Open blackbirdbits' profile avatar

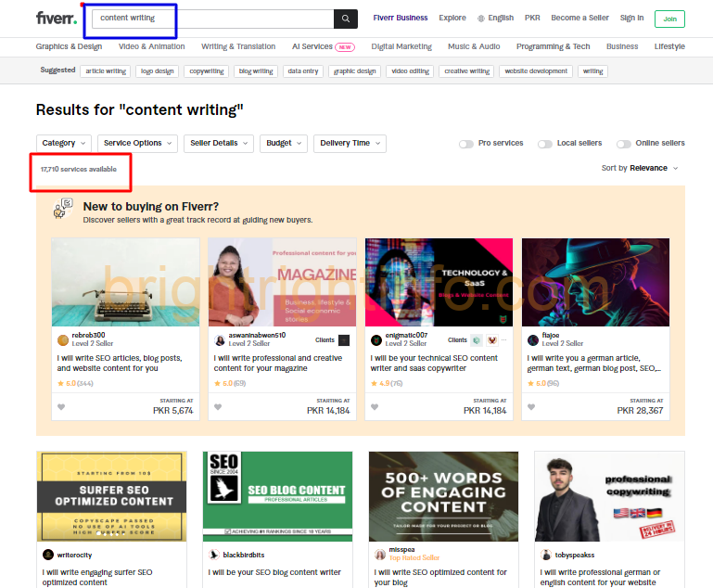(x=214, y=555)
